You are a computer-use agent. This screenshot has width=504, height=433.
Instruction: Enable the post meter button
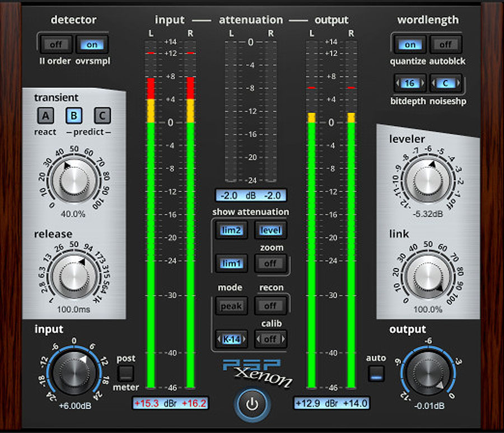[x=127, y=372]
